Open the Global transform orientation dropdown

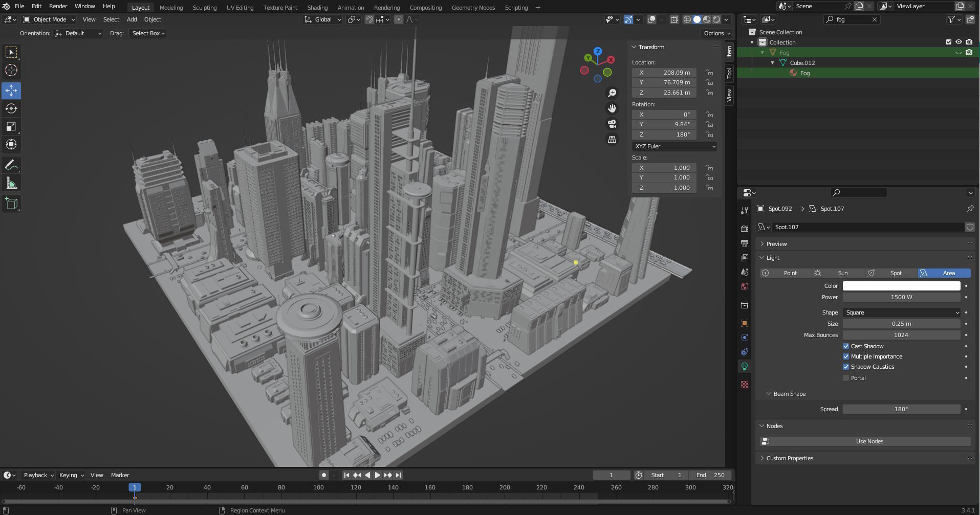click(x=323, y=19)
